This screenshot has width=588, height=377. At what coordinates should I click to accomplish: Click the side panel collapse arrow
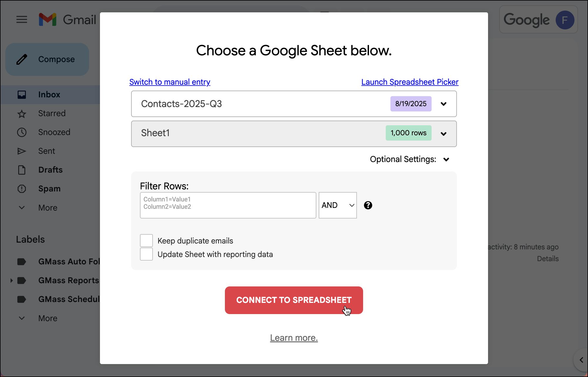581,360
